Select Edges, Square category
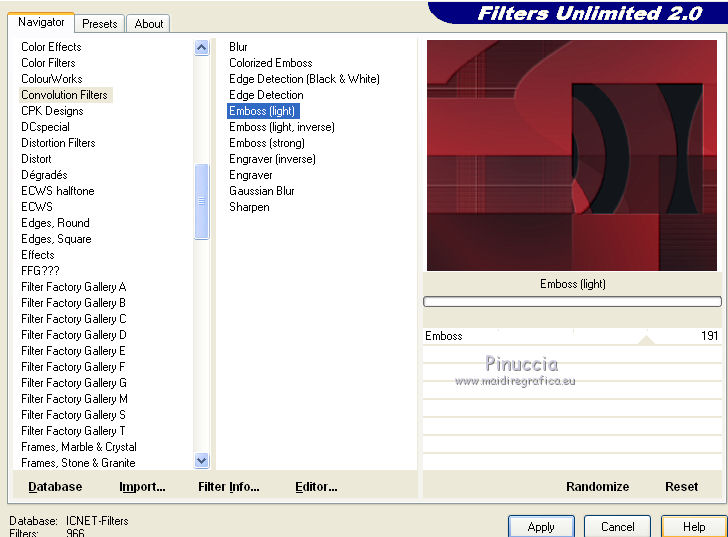Viewport: 728px width, 537px height. 56,239
